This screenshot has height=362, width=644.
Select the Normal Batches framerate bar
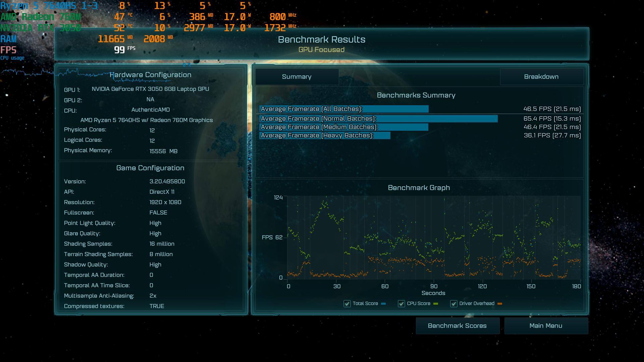(378, 119)
